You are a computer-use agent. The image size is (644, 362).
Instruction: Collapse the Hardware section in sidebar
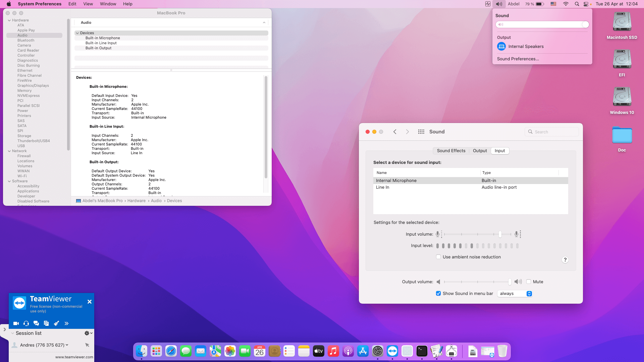(x=9, y=20)
